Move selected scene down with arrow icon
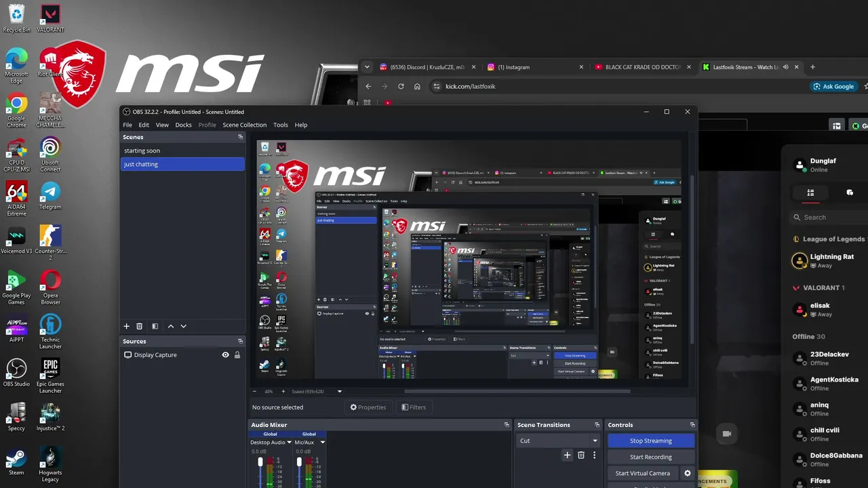 coord(183,326)
